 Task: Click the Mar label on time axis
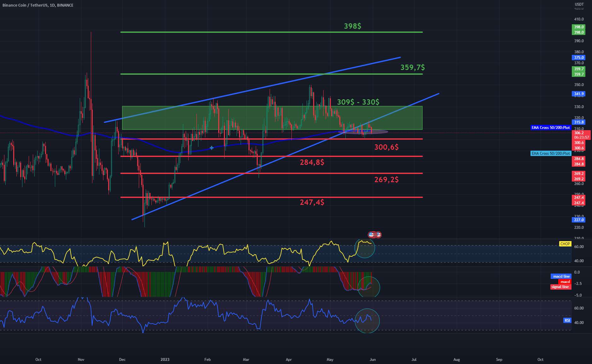click(x=246, y=360)
